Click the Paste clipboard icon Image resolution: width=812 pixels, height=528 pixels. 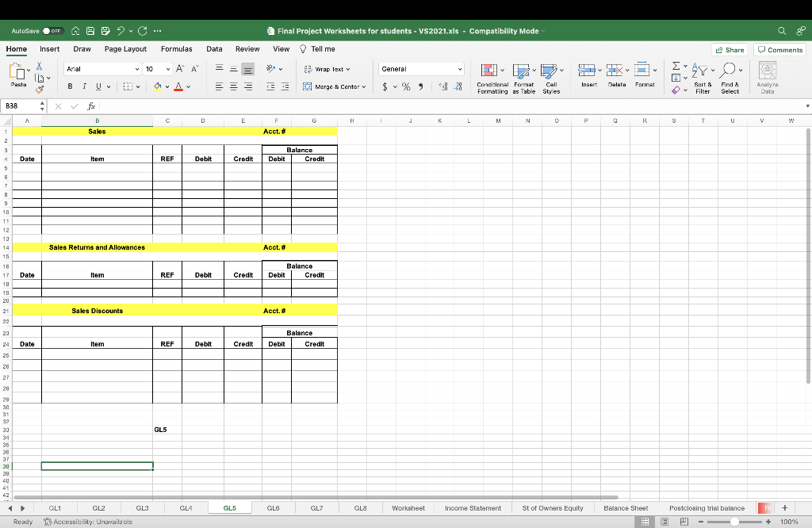pyautogui.click(x=17, y=72)
